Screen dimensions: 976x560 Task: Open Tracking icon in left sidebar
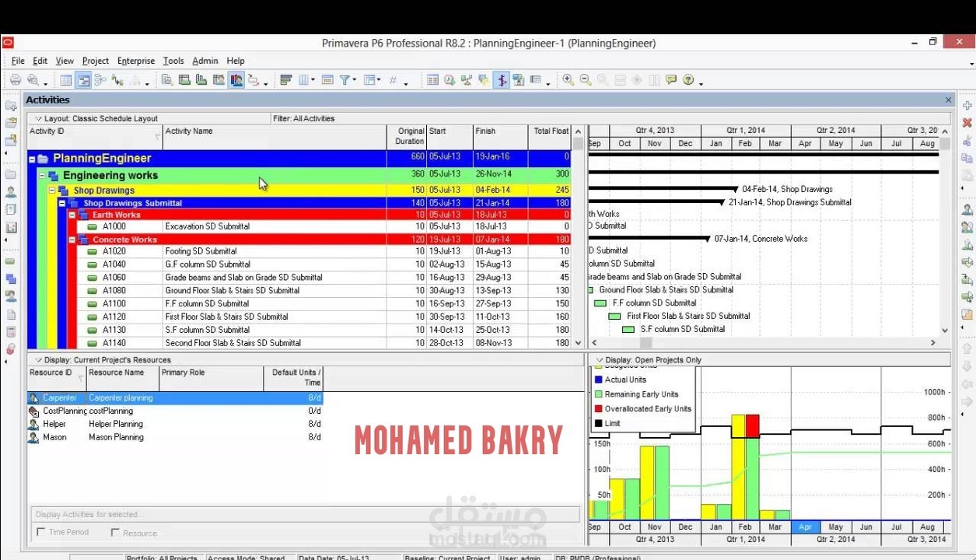tap(11, 227)
